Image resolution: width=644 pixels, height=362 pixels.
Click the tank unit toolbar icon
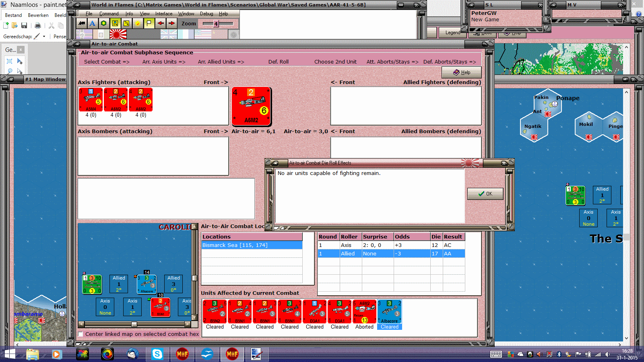[82, 23]
